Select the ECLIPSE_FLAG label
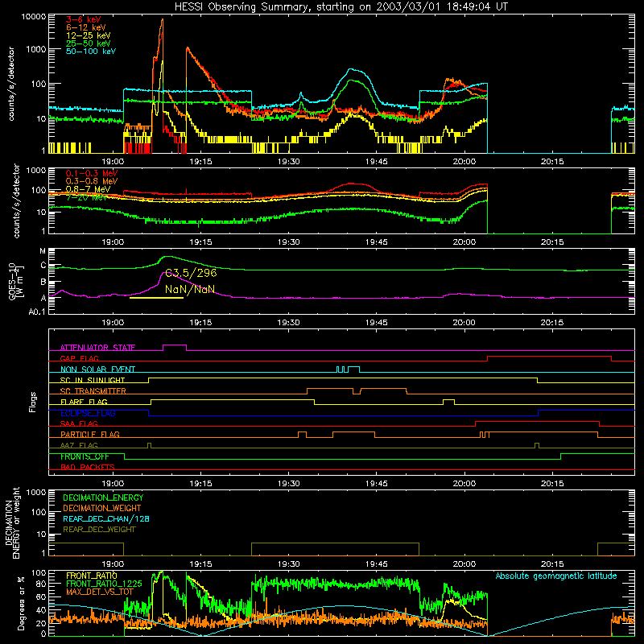 pos(88,413)
